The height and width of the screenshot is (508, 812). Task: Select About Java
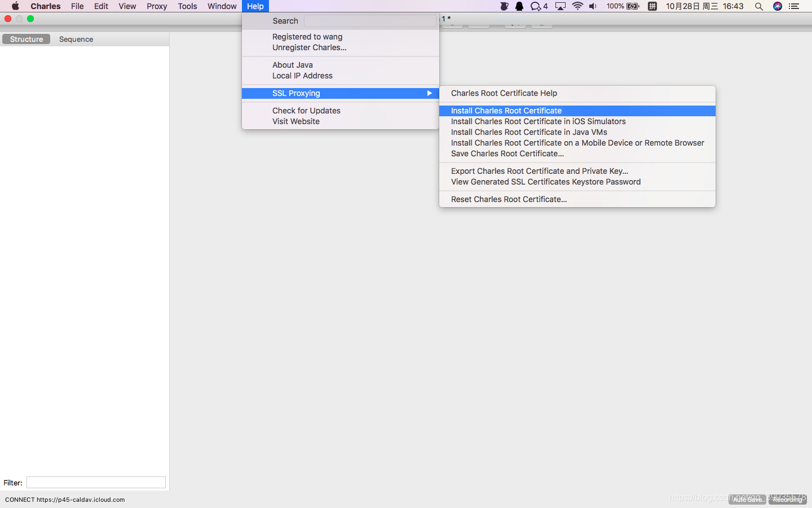(341, 65)
